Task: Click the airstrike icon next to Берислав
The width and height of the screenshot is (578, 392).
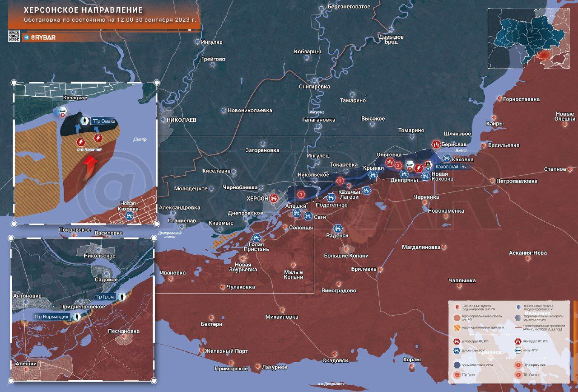Action: [436, 145]
